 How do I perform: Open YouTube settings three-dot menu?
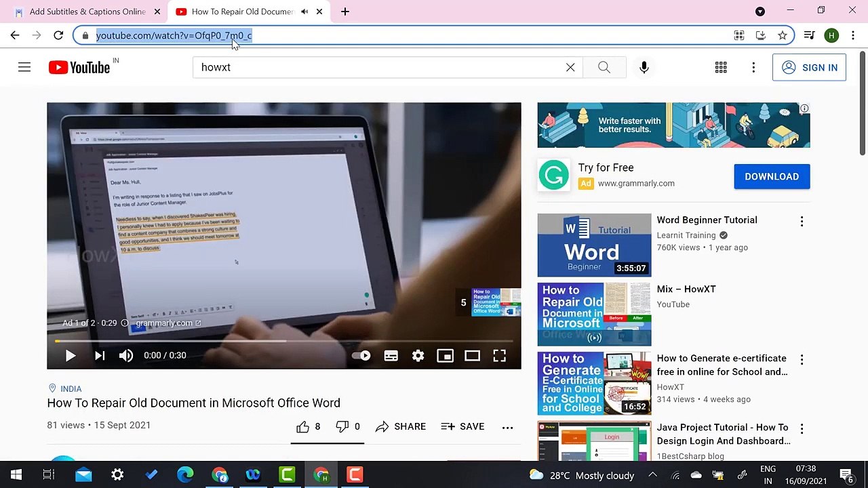[x=753, y=67]
